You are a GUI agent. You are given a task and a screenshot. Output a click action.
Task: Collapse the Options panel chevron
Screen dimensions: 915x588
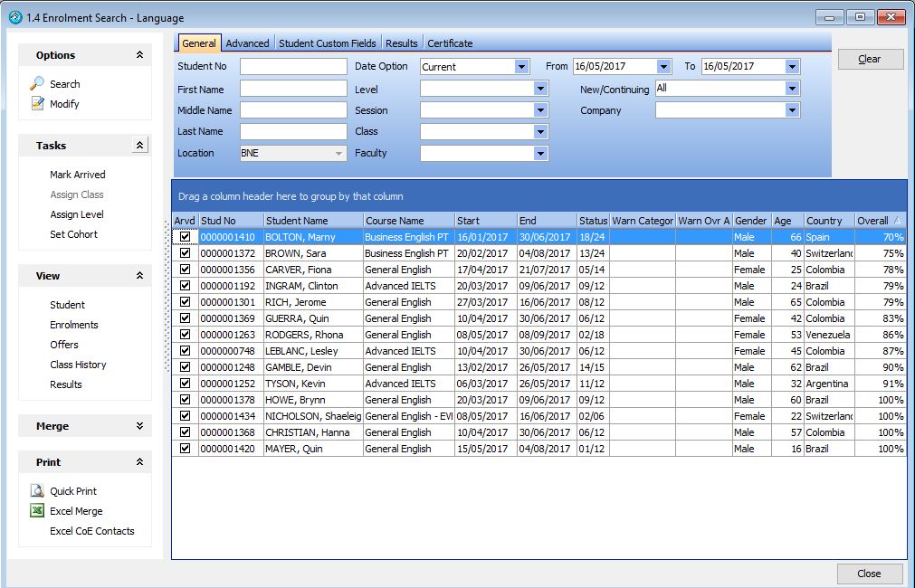(x=139, y=55)
